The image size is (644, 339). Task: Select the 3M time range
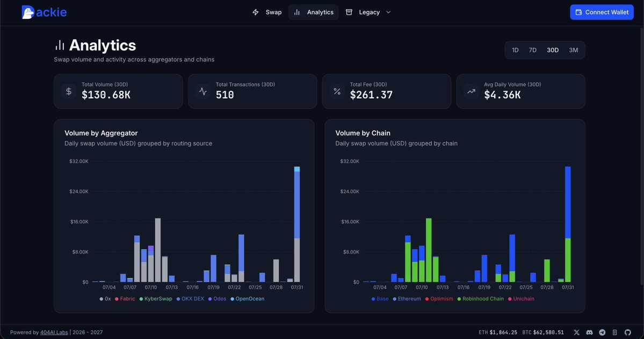(x=573, y=50)
